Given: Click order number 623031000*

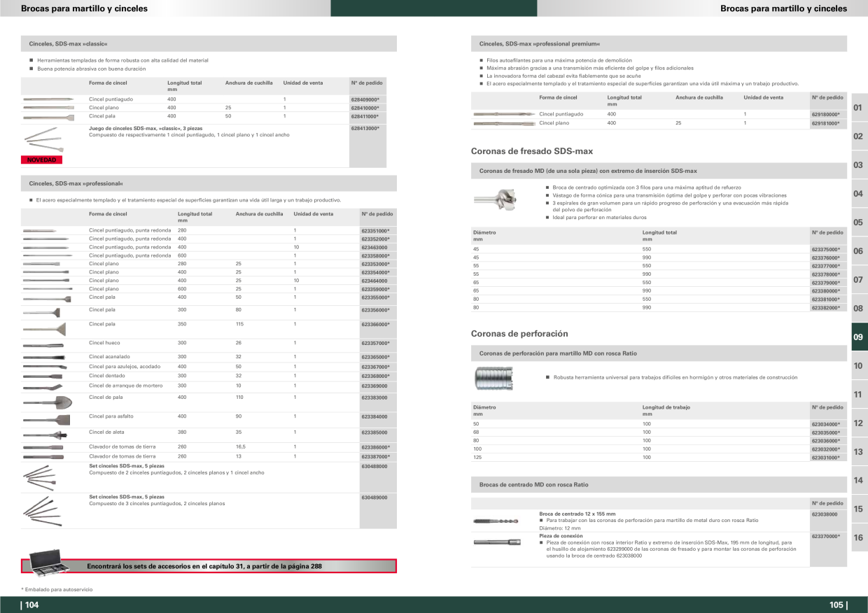Looking at the screenshot, I should 826,457.
